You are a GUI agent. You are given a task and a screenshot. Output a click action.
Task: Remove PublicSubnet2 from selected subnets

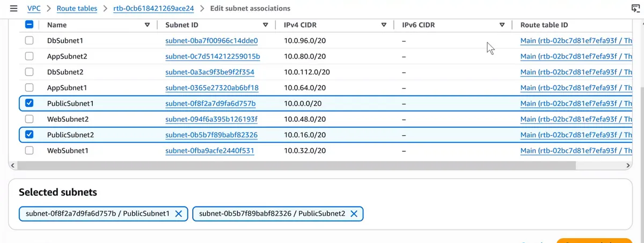pyautogui.click(x=354, y=213)
